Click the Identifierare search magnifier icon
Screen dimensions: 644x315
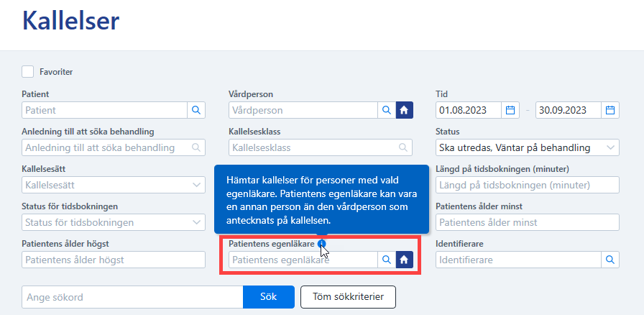pyautogui.click(x=610, y=260)
